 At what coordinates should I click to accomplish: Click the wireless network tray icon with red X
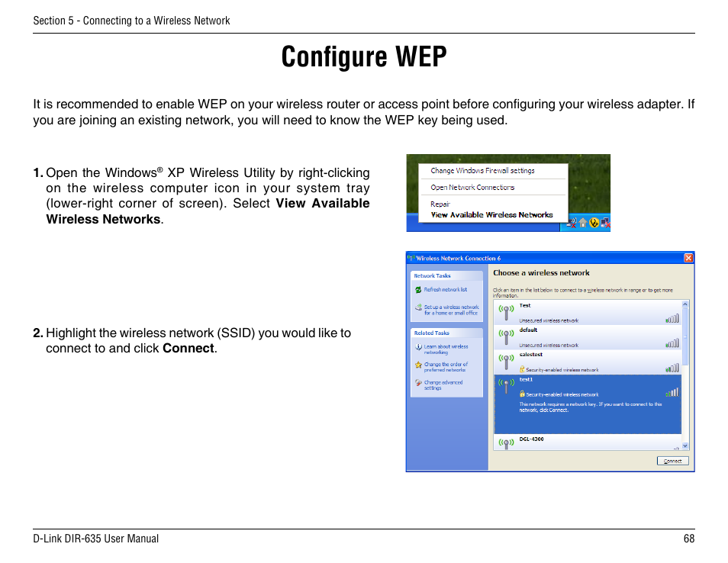(x=572, y=223)
